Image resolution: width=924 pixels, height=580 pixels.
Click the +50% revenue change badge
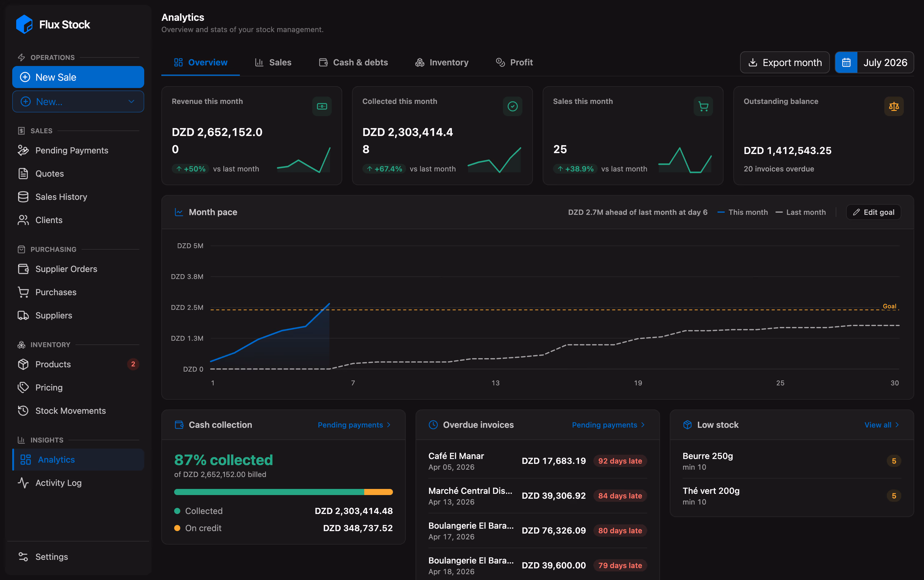[190, 169]
